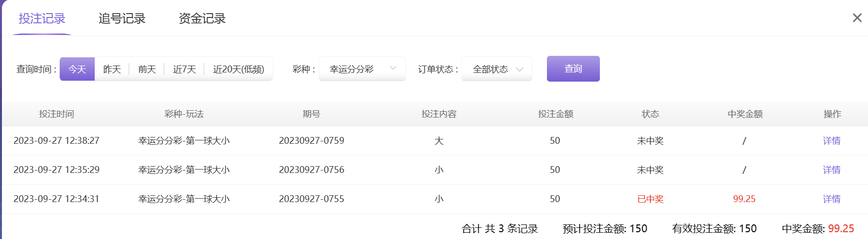
Task: Filter records by 昨天
Action: tap(112, 69)
